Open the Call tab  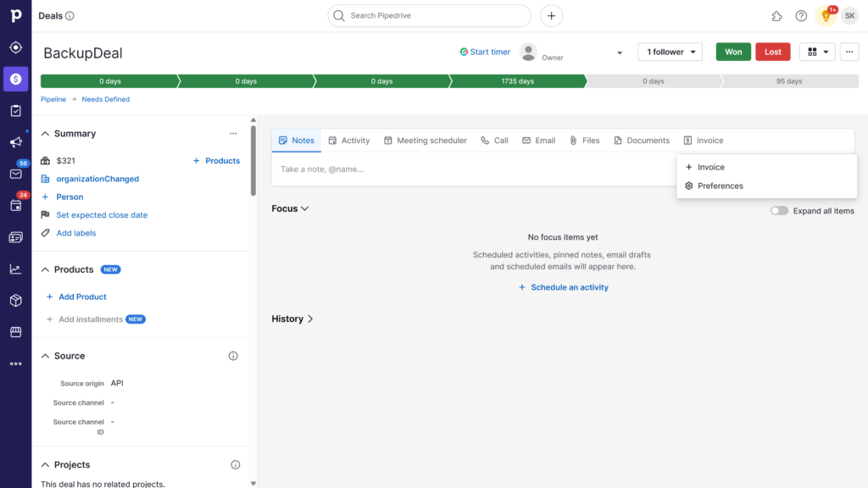tap(494, 141)
